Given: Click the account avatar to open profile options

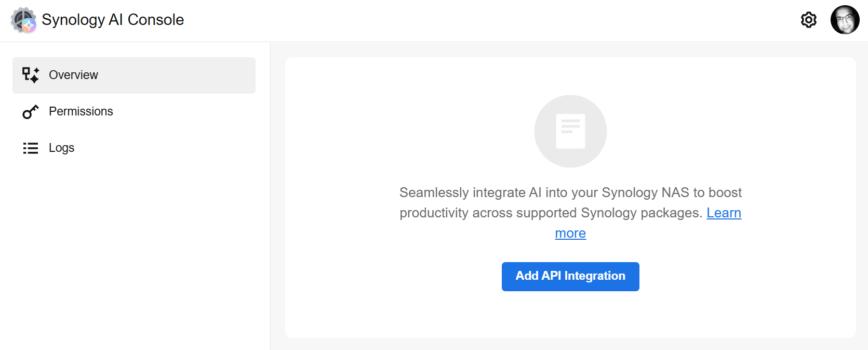Looking at the screenshot, I should coord(845,20).
